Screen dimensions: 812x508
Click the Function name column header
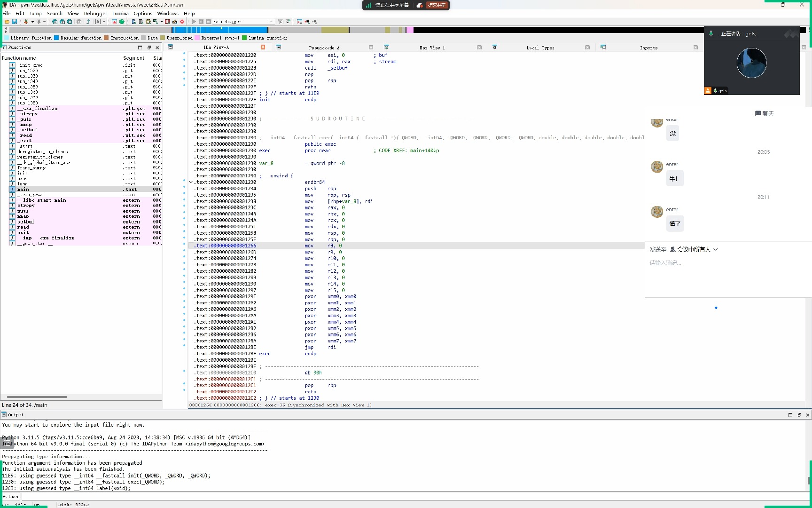coord(61,58)
